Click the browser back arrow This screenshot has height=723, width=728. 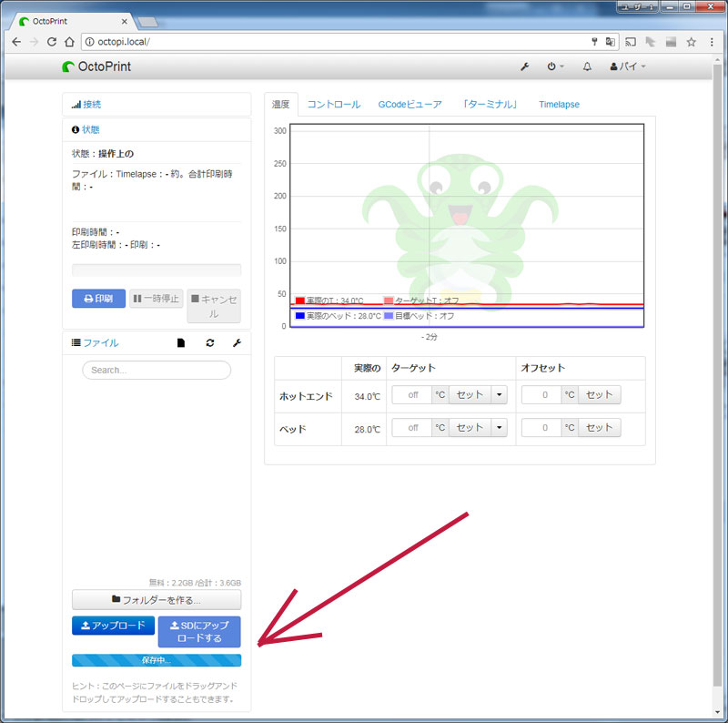(16, 42)
